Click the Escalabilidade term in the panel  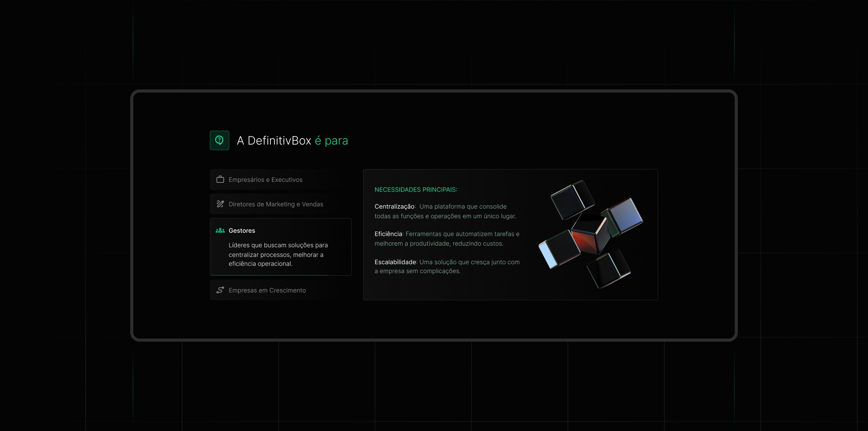[x=395, y=262]
